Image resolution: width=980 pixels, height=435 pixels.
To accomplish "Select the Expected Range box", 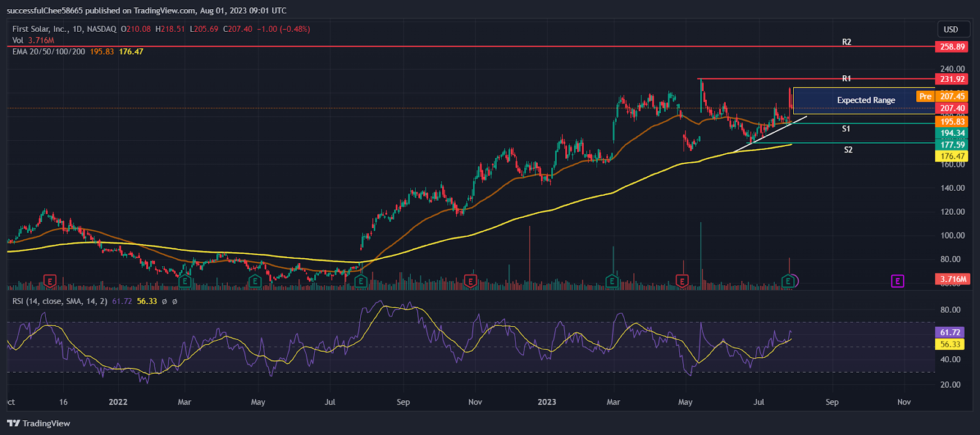I will pyautogui.click(x=864, y=100).
